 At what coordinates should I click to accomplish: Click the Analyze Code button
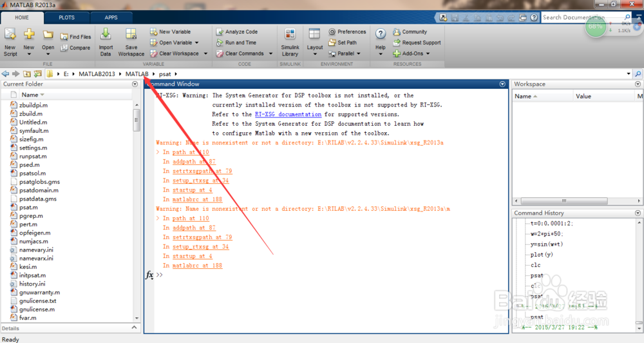coord(237,32)
